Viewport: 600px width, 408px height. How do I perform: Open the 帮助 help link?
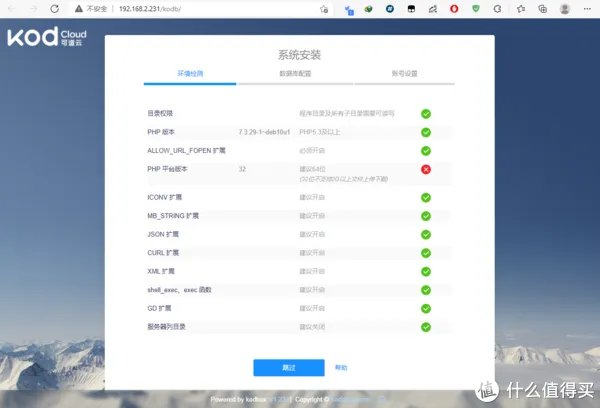341,367
